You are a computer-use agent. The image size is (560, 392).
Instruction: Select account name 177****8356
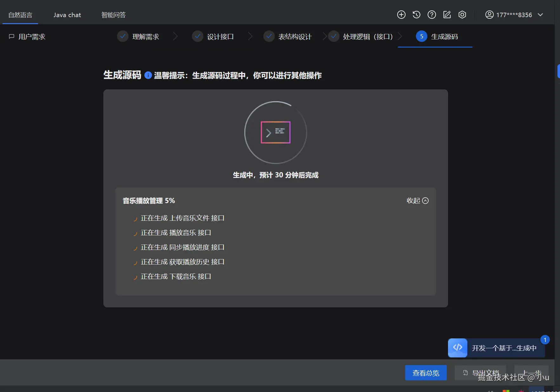click(x=514, y=15)
